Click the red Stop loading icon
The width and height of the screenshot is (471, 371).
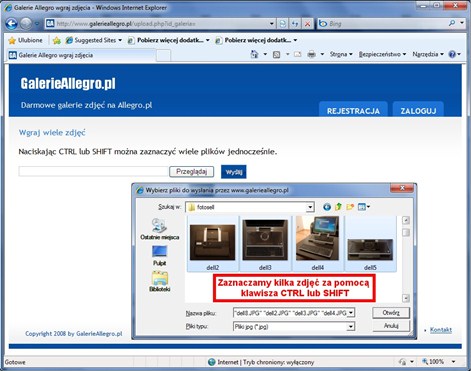tap(307, 24)
